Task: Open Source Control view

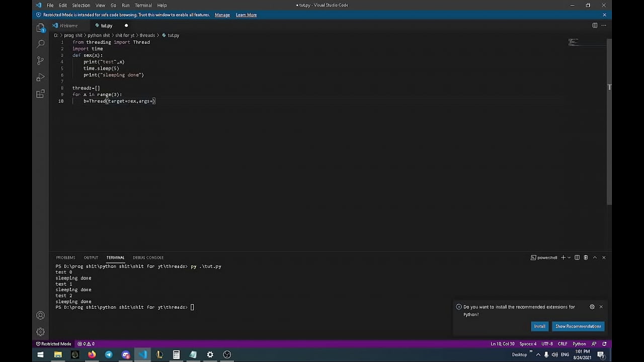Action: [x=41, y=61]
